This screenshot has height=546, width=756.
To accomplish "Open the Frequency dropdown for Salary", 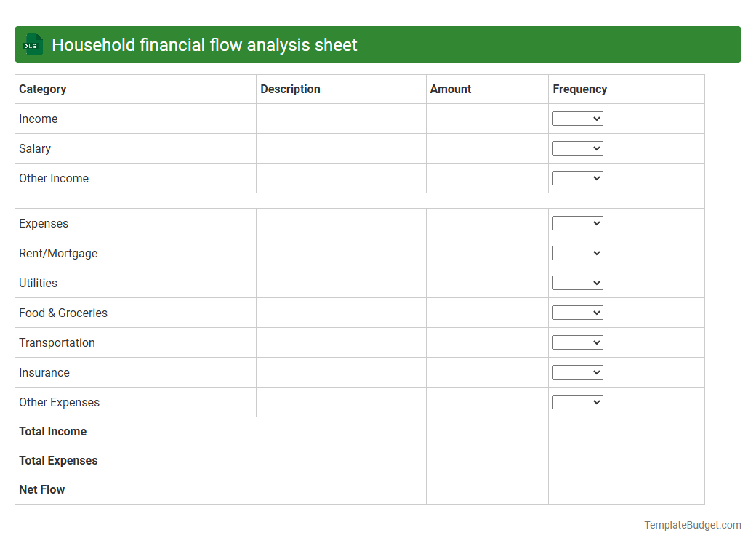I will [x=578, y=148].
